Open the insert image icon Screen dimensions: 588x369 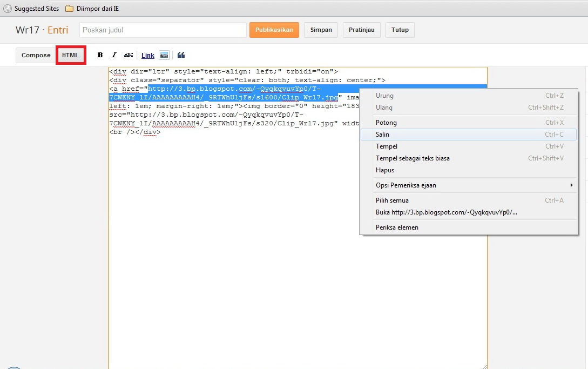(x=164, y=55)
